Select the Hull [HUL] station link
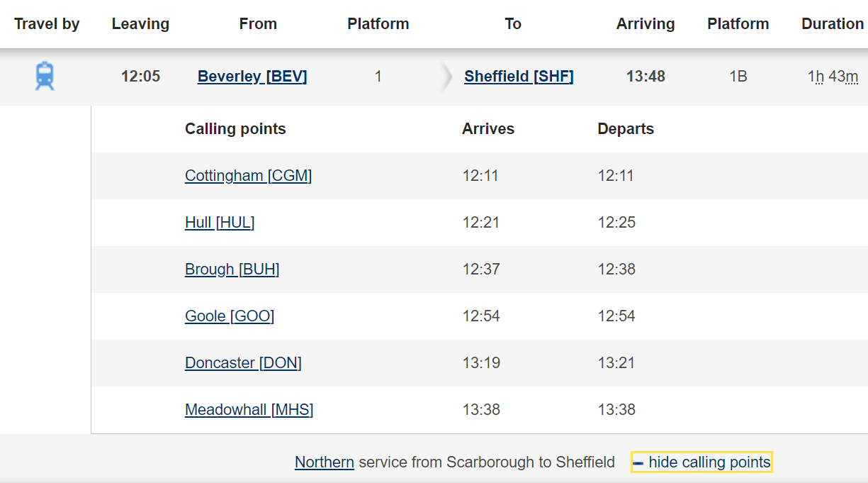Image resolution: width=868 pixels, height=483 pixels. pos(220,222)
